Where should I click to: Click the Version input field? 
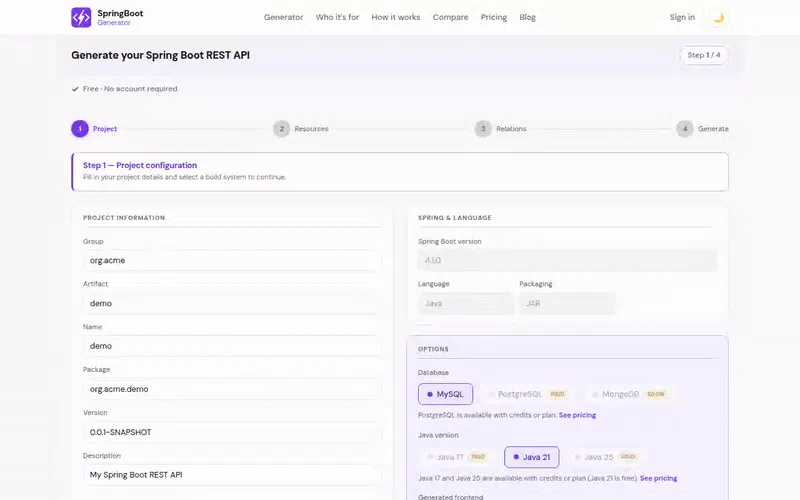click(232, 432)
